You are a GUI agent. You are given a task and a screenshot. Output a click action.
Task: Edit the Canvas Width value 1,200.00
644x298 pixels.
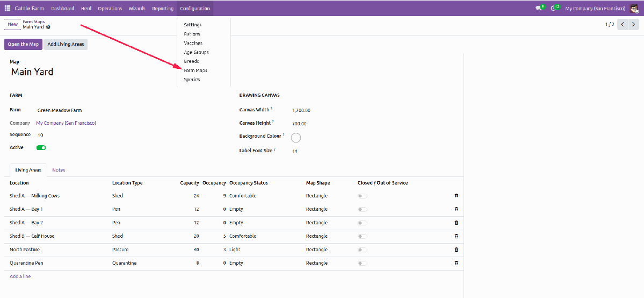point(301,110)
